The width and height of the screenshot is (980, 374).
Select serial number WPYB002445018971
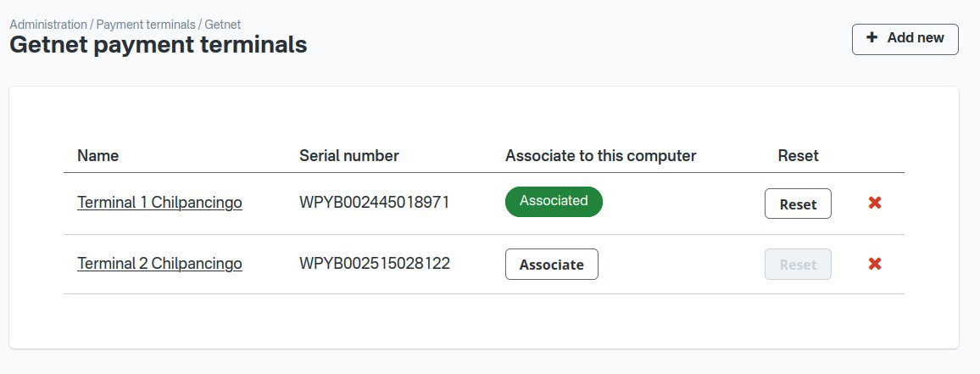coord(374,203)
